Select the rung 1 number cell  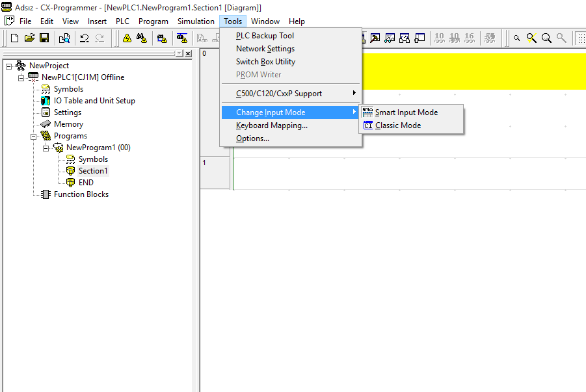(215, 173)
